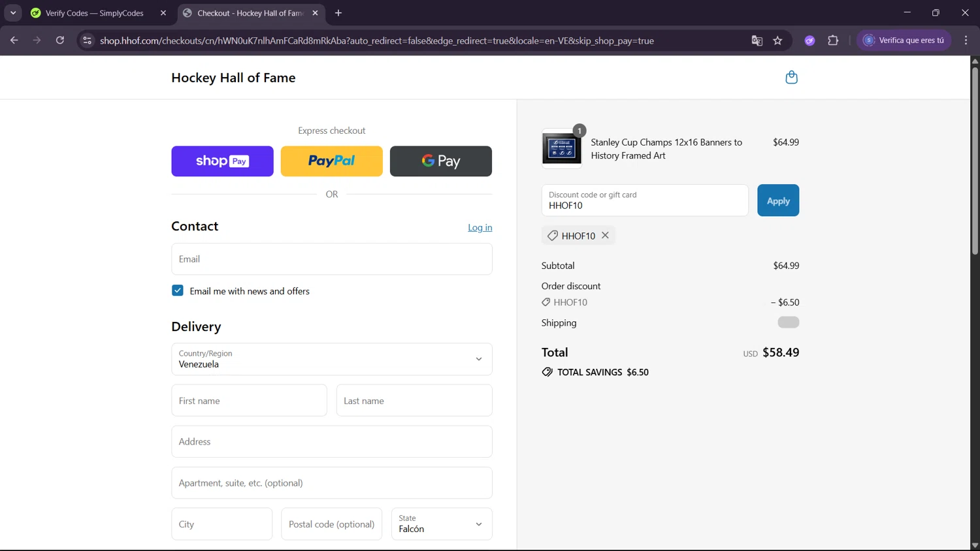The width and height of the screenshot is (980, 551).
Task: Focus the Email input field
Action: click(x=332, y=259)
